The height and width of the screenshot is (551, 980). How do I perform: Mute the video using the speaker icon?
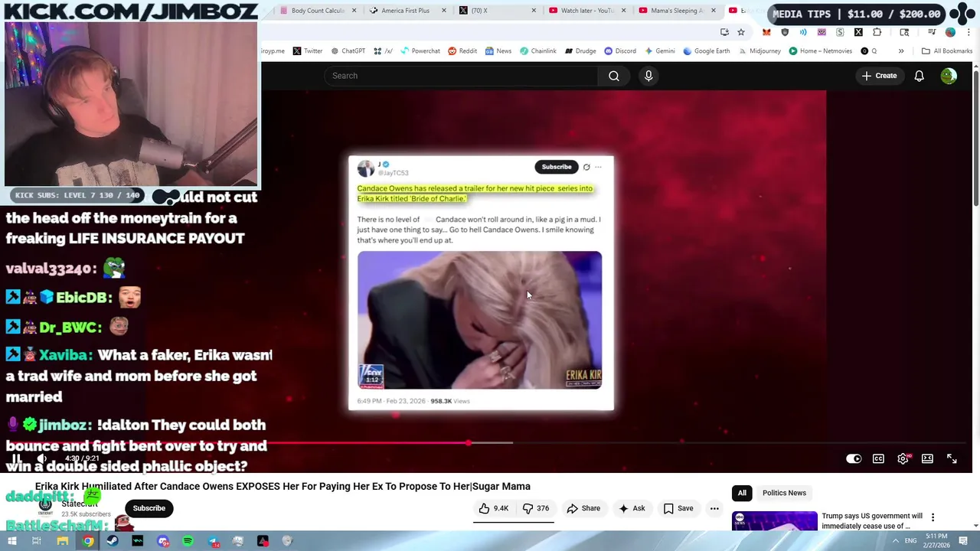point(42,459)
